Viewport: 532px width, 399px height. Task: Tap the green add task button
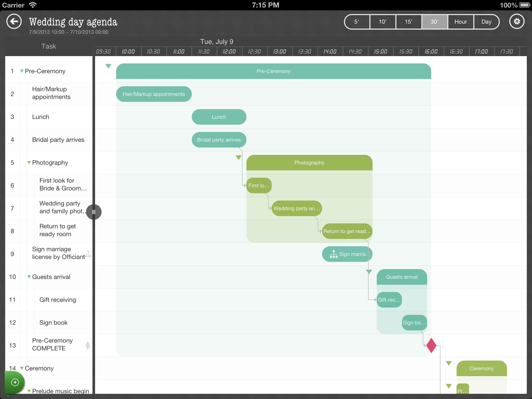click(x=15, y=382)
